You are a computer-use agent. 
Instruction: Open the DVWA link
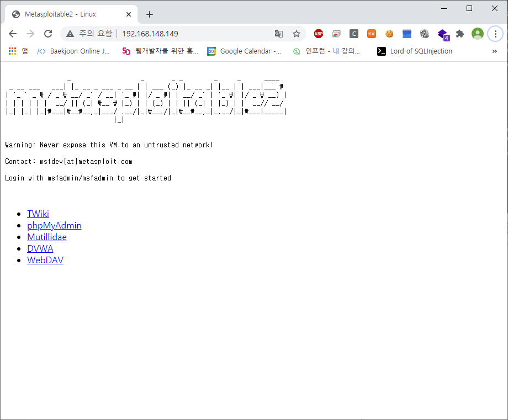point(40,249)
